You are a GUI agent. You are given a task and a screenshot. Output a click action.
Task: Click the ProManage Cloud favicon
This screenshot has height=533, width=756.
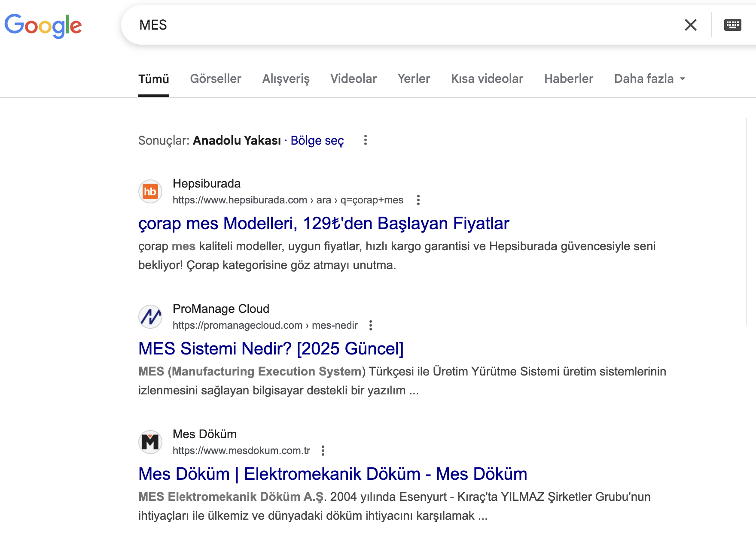(150, 317)
